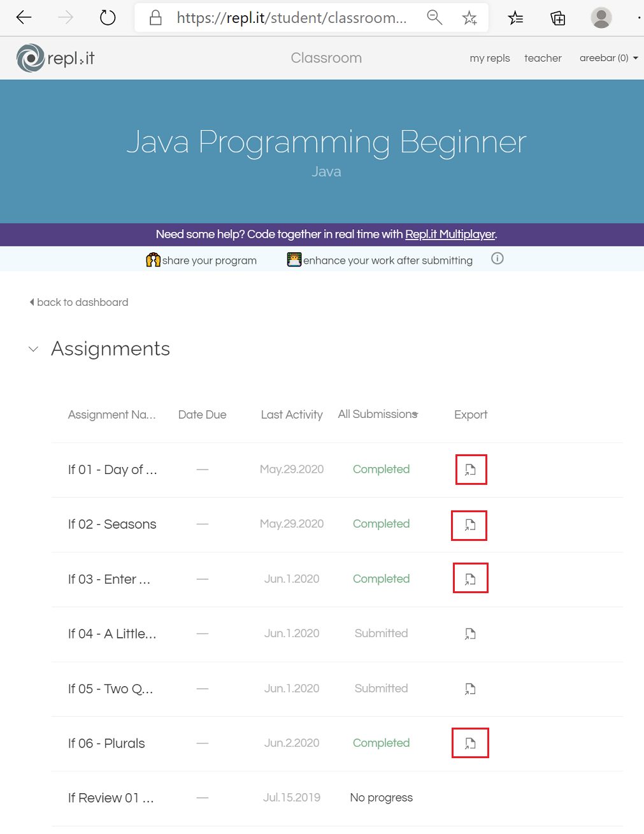Export the If 01 - Day of assignment
The image size is (644, 834).
click(x=471, y=470)
